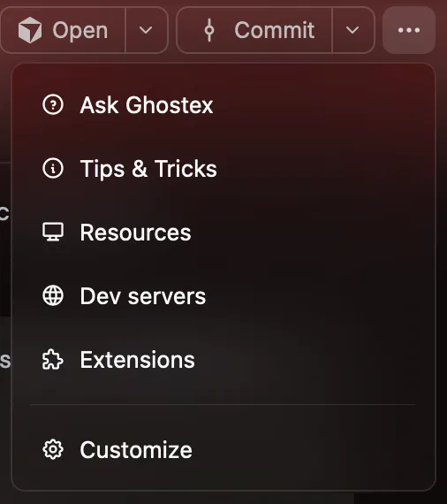This screenshot has width=447, height=504.
Task: Click the gear icon beside Customize
Action: [53, 449]
